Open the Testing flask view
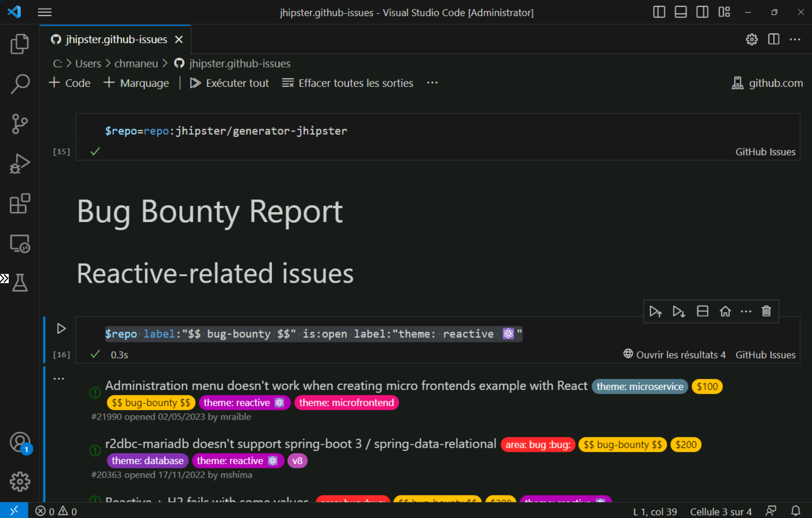The height and width of the screenshot is (518, 812). click(20, 283)
